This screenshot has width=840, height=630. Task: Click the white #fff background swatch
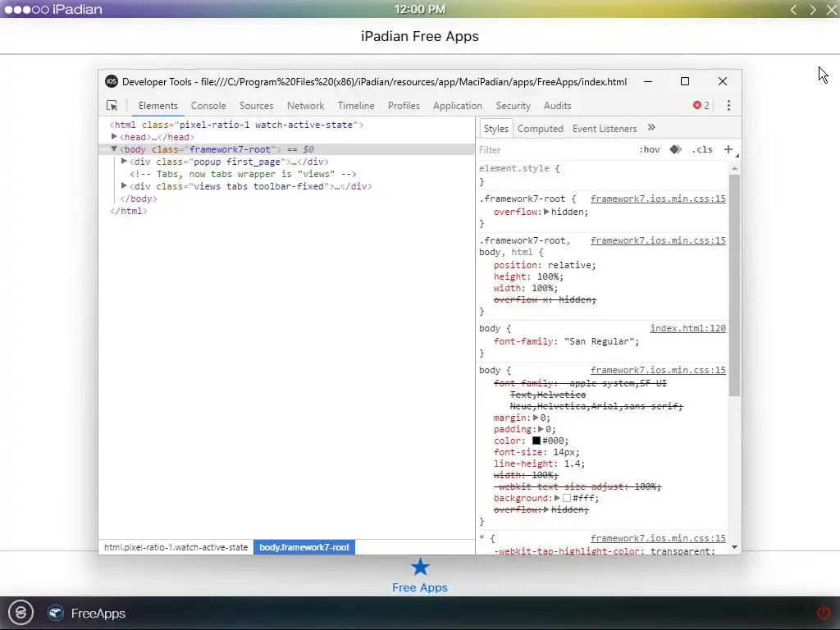click(567, 498)
